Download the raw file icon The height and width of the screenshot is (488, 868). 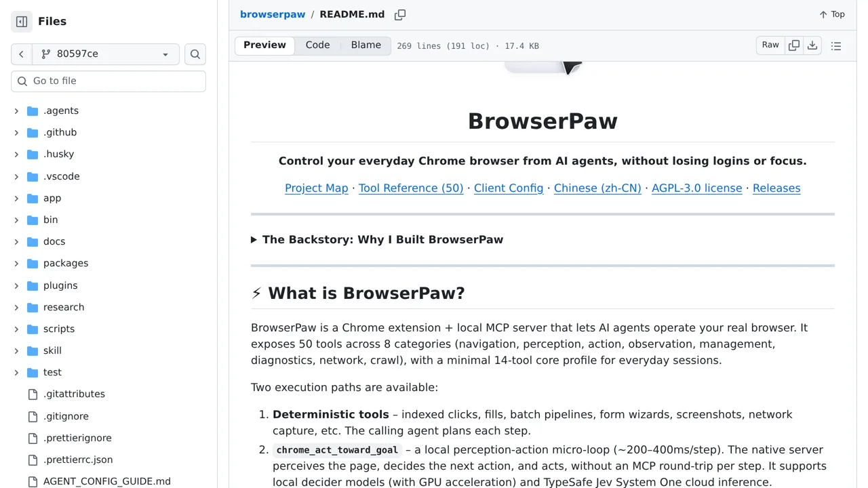pos(812,45)
